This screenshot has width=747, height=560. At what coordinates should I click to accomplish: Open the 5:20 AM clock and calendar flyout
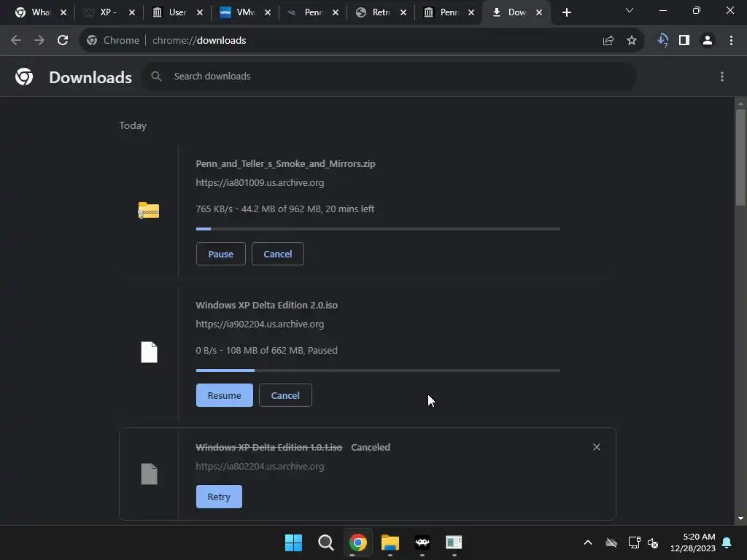coord(693,542)
